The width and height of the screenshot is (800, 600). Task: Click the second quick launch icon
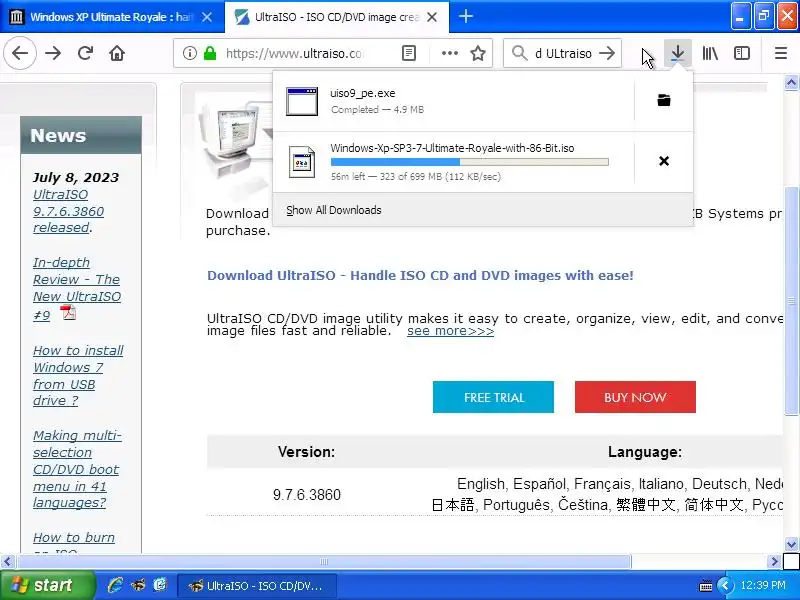coord(138,585)
